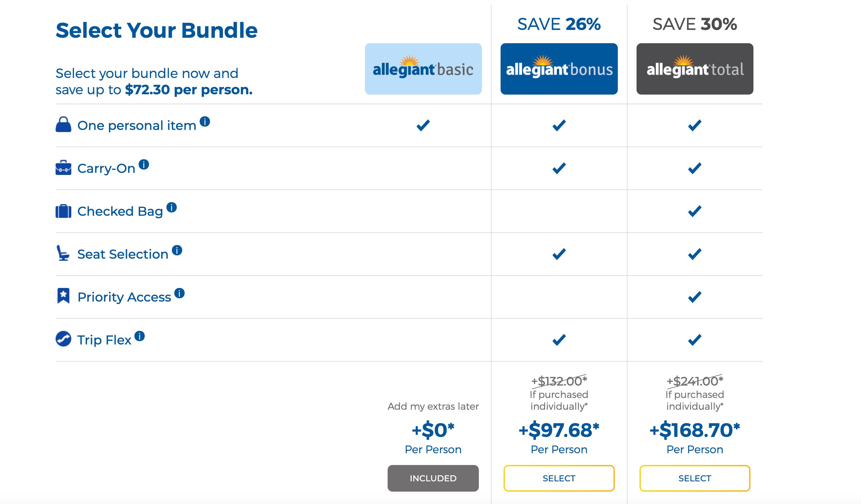
Task: Click the Checked Bag suitcase icon
Action: [63, 211]
